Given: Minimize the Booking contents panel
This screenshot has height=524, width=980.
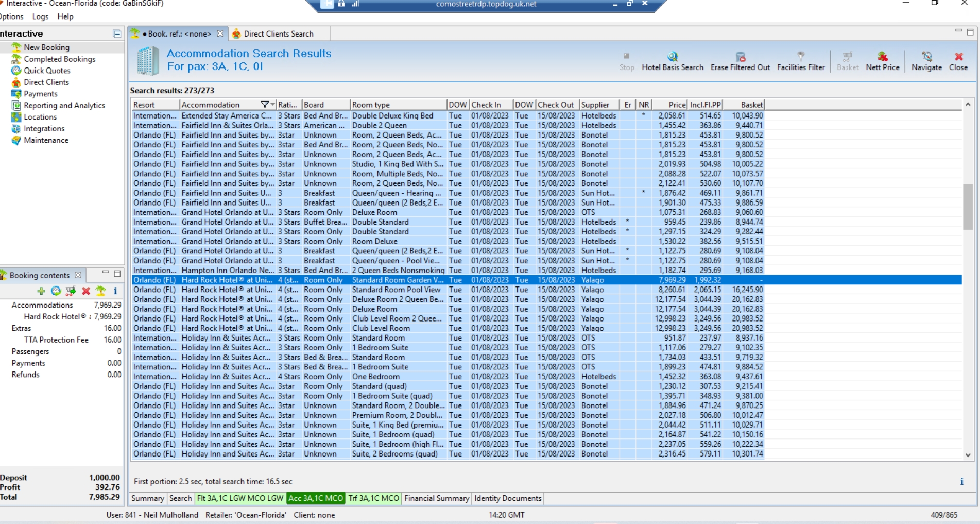Looking at the screenshot, I should coord(106,273).
